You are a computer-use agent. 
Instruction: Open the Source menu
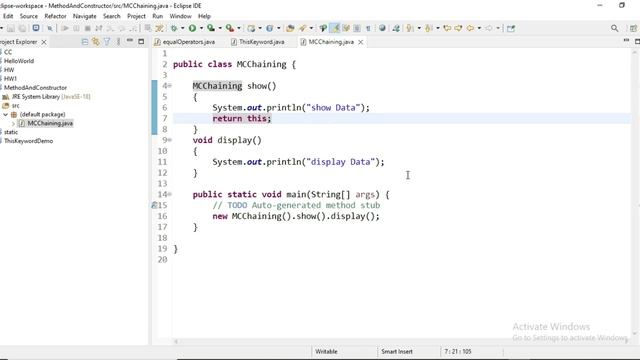pos(29,16)
